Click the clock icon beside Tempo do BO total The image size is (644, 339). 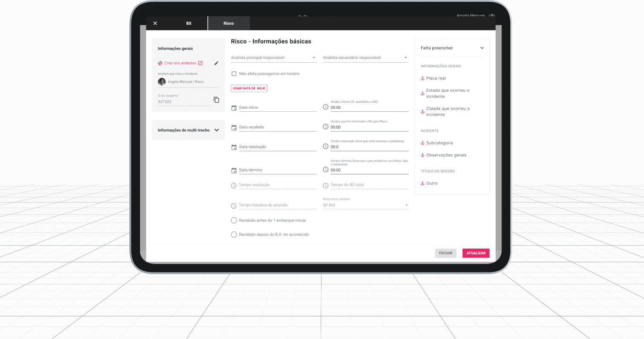point(326,185)
